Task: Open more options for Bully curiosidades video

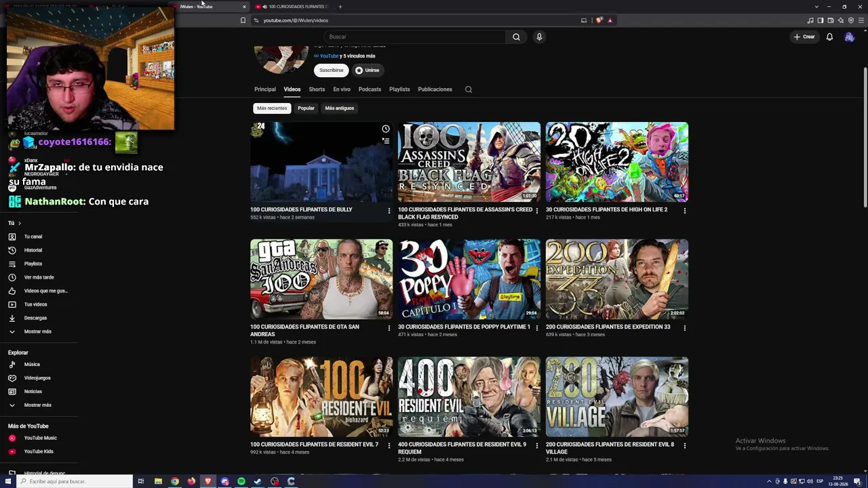Action: click(389, 211)
